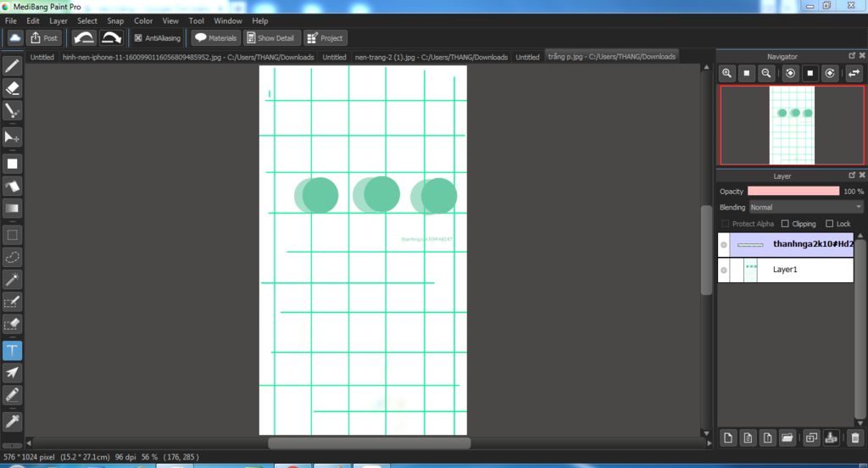Choose the Move tool with arrow icon

pyautogui.click(x=12, y=136)
